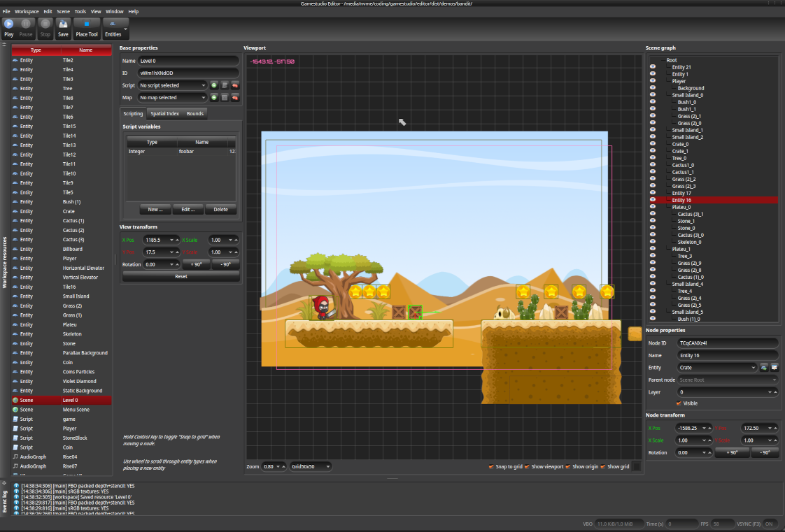Uncheck the Visible node checkbox
Screen dimensions: 785x532
[679, 403]
